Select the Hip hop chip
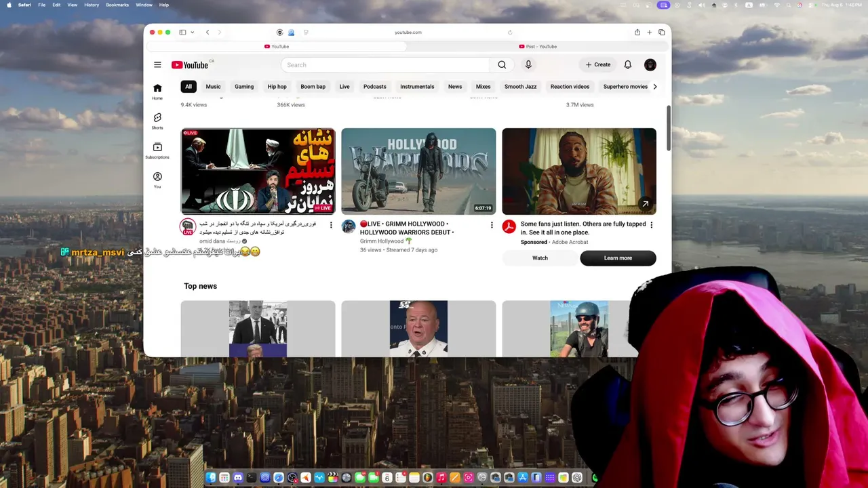 click(277, 87)
